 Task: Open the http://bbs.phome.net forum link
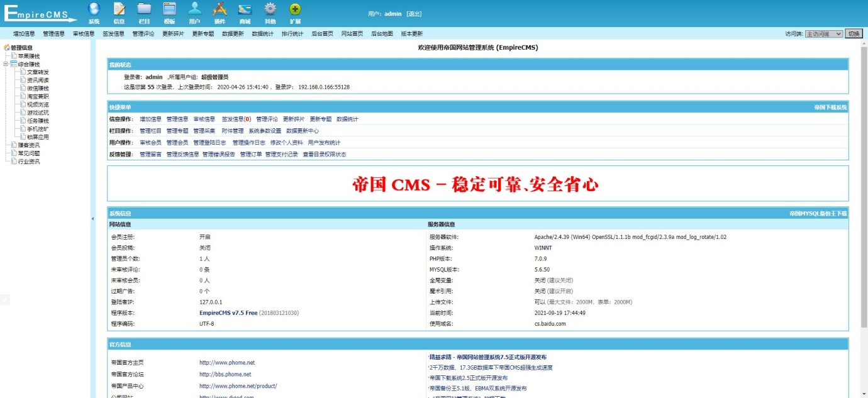(x=225, y=374)
